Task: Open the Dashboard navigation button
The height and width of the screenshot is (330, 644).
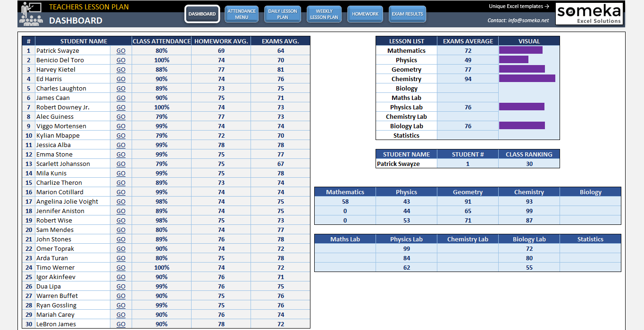Action: click(x=202, y=14)
